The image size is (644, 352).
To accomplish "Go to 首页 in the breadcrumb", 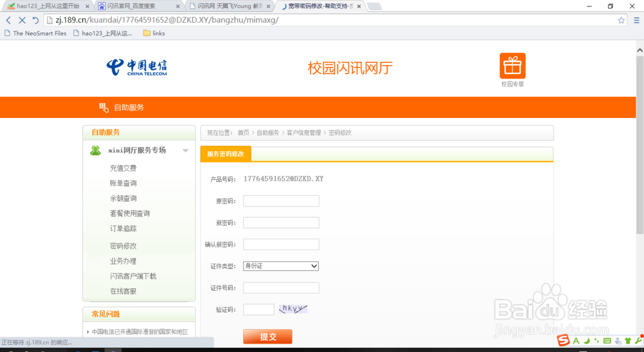I will pyautogui.click(x=243, y=133).
